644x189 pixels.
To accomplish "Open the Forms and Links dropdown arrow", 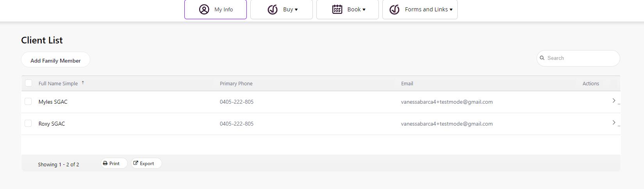I will 451,10.
